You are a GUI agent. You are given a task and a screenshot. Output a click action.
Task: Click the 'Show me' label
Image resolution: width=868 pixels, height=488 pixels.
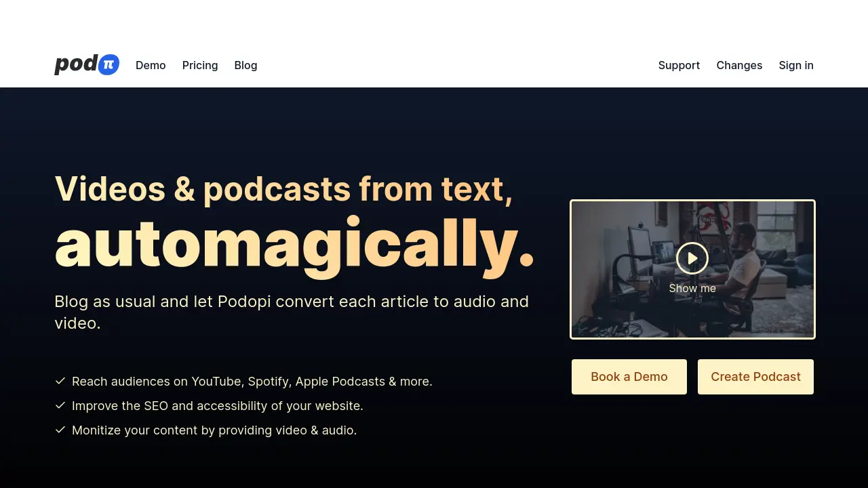tap(692, 288)
